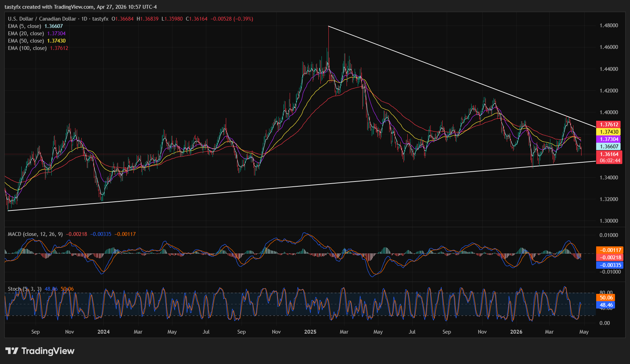
Task: Toggle visibility of the EMA (50, close) indicator
Action: [x=26, y=41]
